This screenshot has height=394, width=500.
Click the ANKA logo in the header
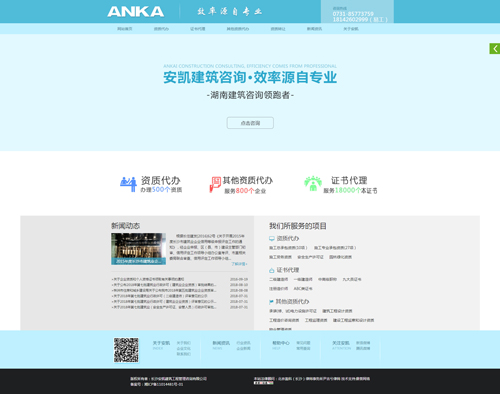[x=135, y=12]
